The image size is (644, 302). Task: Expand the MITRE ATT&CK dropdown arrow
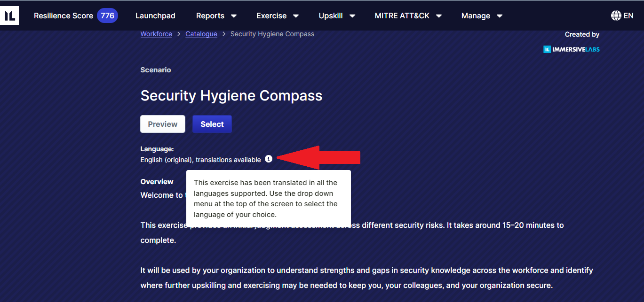click(439, 16)
